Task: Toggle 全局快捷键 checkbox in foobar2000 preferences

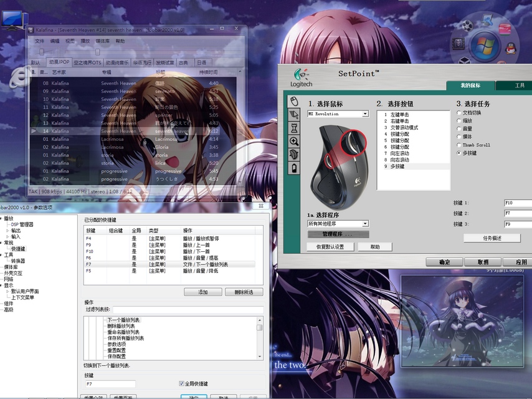Action: tap(181, 383)
